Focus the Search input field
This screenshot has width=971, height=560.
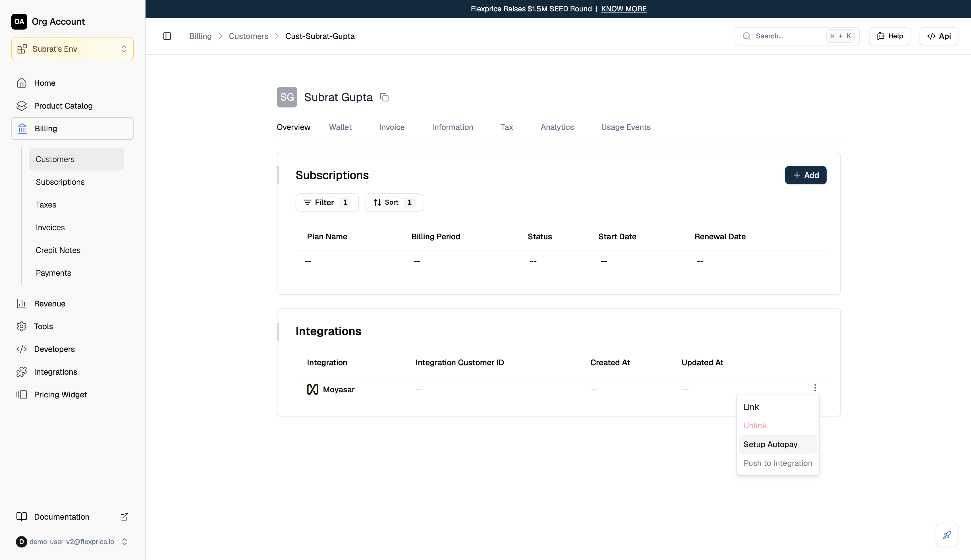point(797,36)
